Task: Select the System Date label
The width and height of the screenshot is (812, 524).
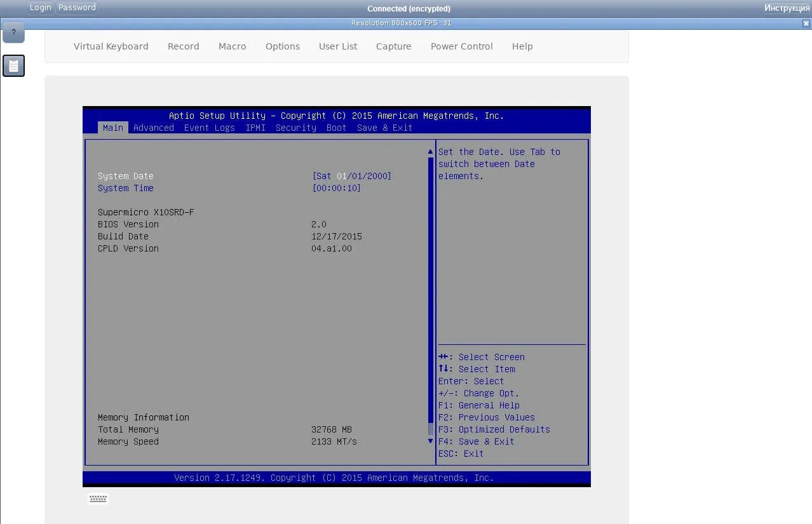Action: [x=126, y=176]
